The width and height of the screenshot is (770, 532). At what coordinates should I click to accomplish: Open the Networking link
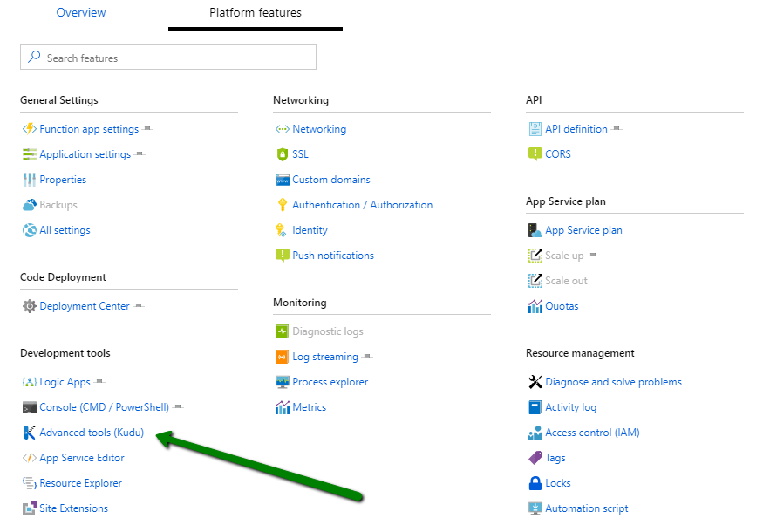click(x=319, y=129)
